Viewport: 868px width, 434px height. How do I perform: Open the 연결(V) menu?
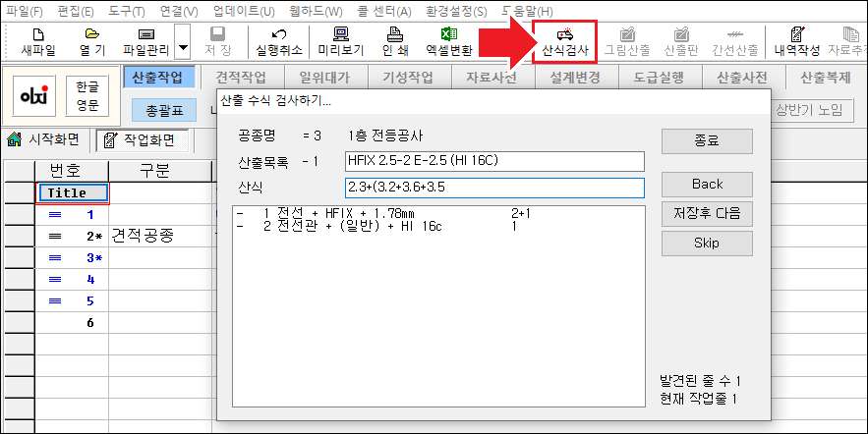[x=178, y=11]
